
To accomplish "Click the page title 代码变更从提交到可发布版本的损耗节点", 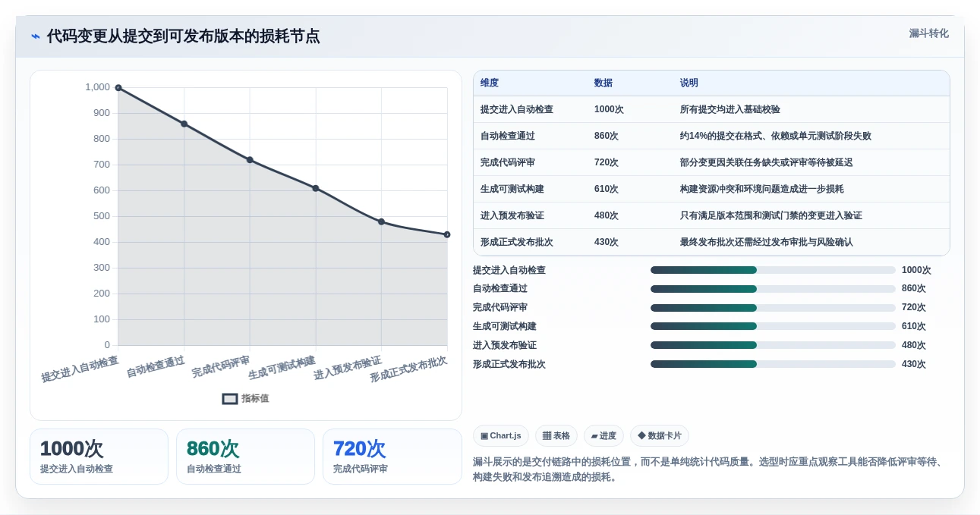I will tap(183, 36).
